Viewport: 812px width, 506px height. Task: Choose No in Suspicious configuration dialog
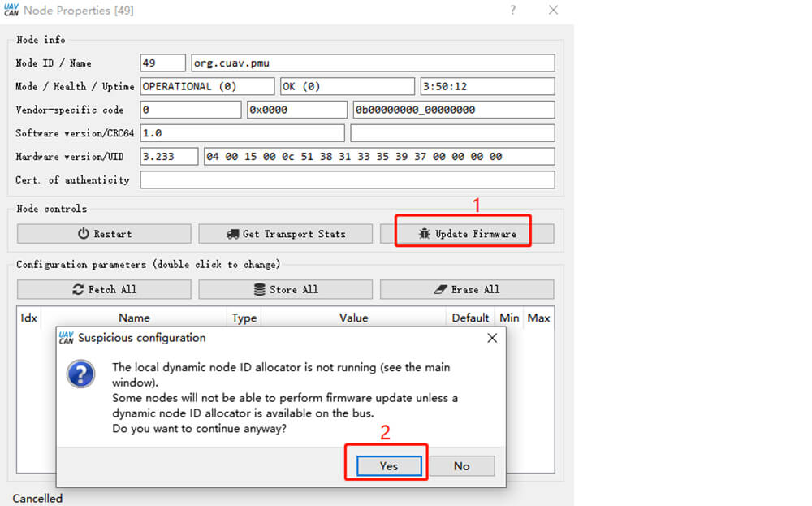[461, 465]
